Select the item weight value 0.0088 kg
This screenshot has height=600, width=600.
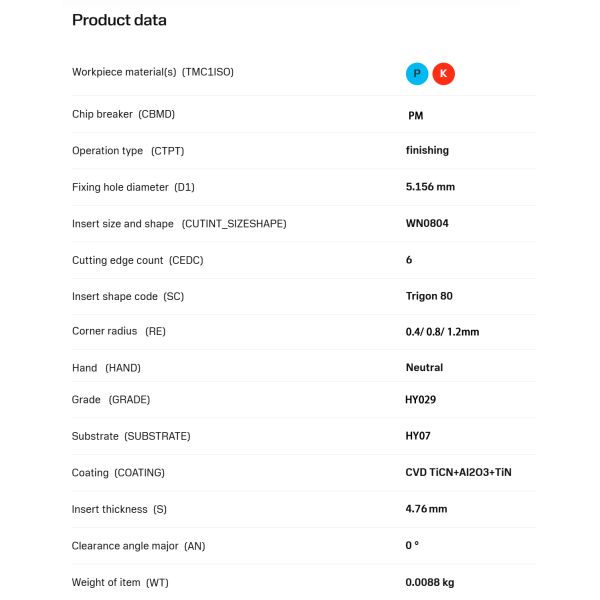pyautogui.click(x=430, y=582)
